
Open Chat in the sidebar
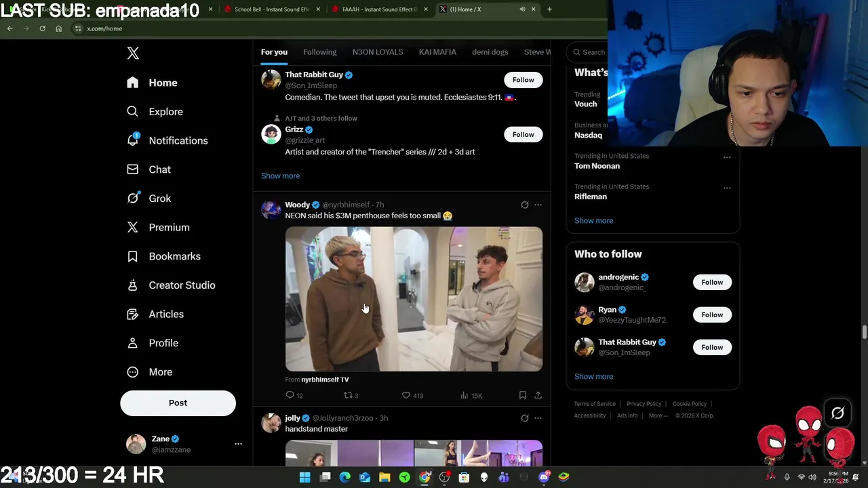[149, 169]
